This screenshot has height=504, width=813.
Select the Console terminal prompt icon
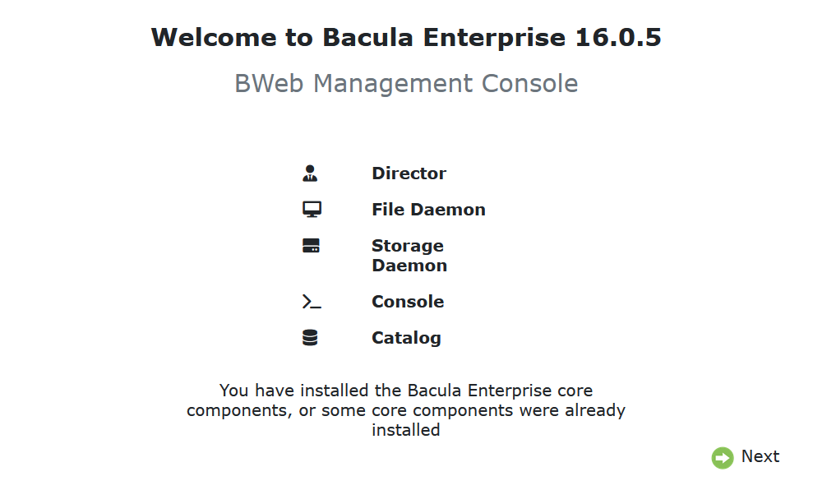(x=312, y=302)
